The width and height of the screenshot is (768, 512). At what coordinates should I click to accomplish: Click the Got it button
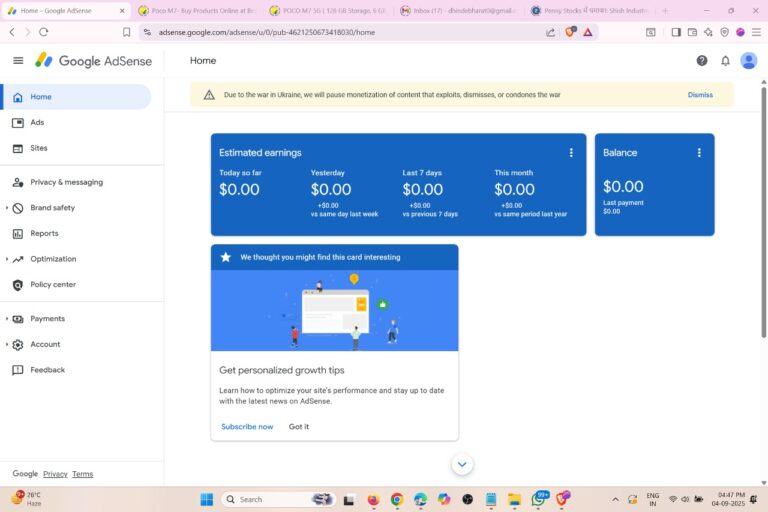[x=299, y=427]
